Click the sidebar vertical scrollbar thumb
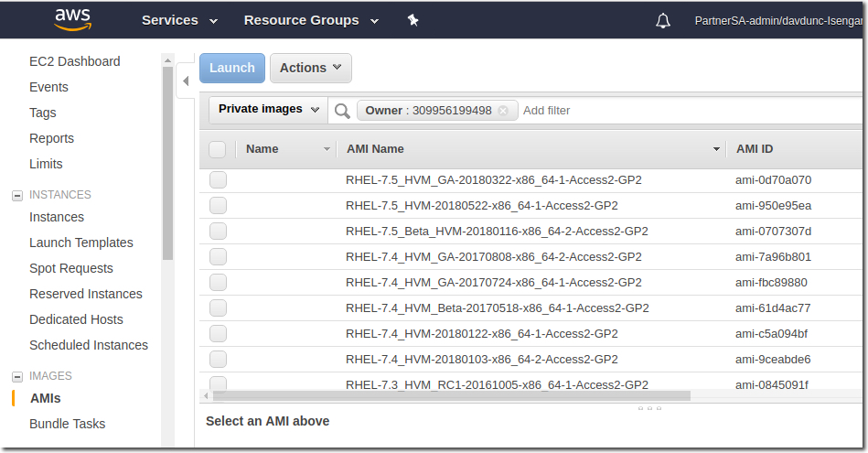The height and width of the screenshot is (453, 868). coord(167,163)
